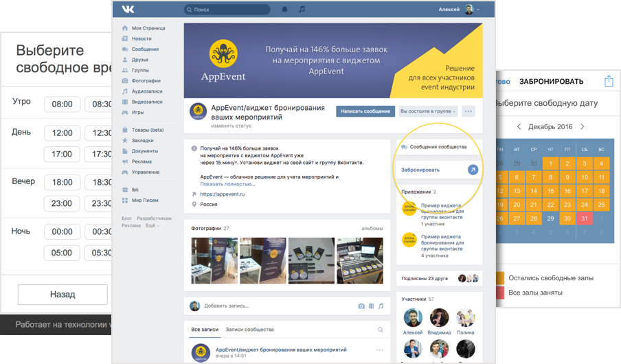The width and height of the screenshot is (621, 364).
Task: Click the VK logo in header
Action: pyautogui.click(x=128, y=9)
